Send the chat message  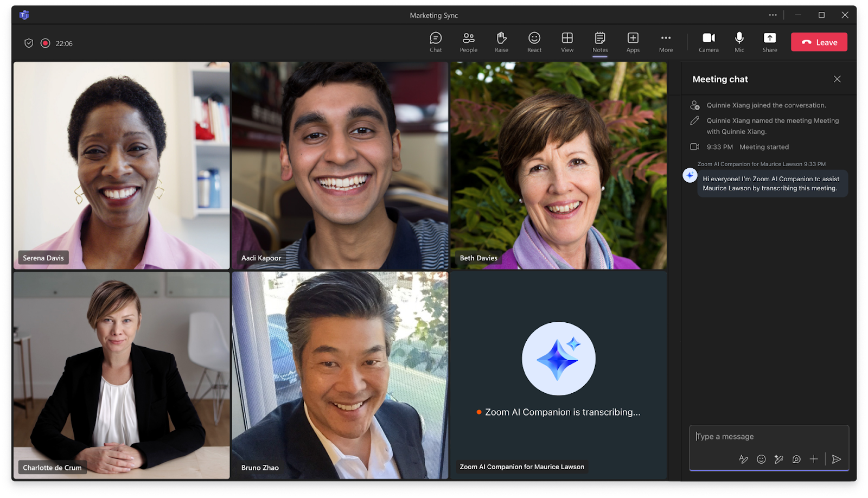click(835, 459)
